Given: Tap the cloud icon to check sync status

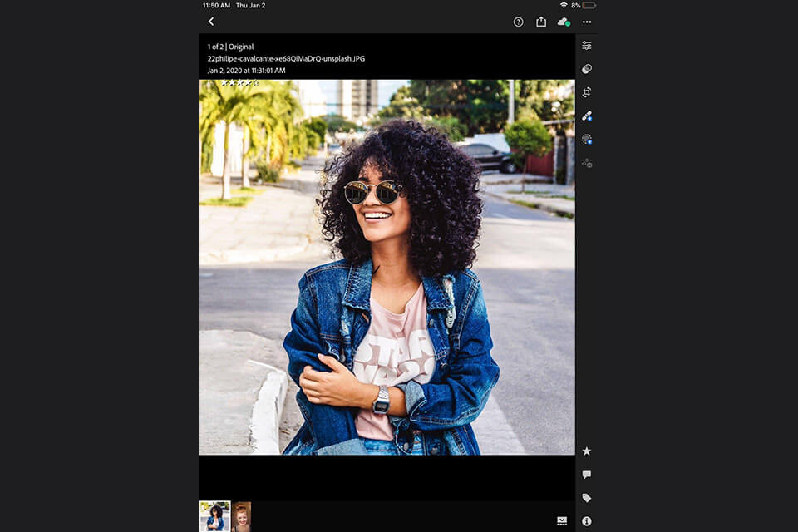Looking at the screenshot, I should point(564,22).
